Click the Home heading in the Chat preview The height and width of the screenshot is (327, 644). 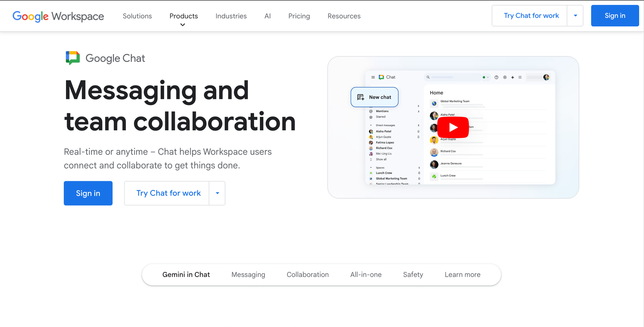[436, 93]
